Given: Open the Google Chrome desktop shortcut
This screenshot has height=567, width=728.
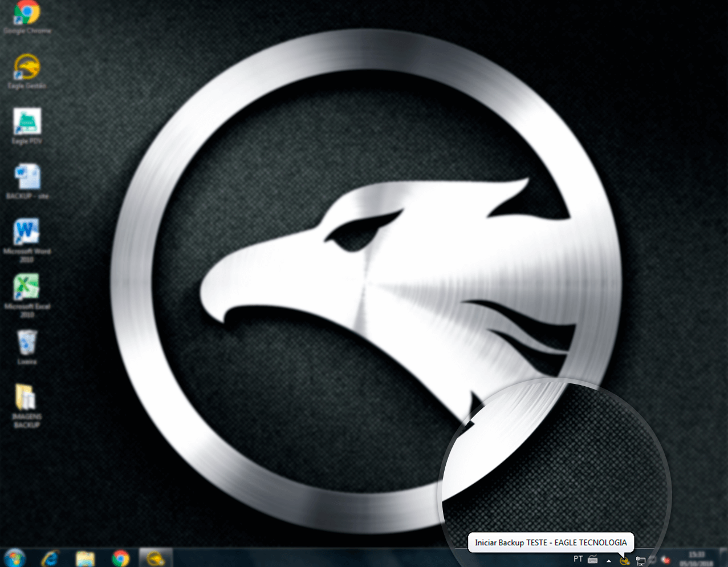Looking at the screenshot, I should point(27,17).
